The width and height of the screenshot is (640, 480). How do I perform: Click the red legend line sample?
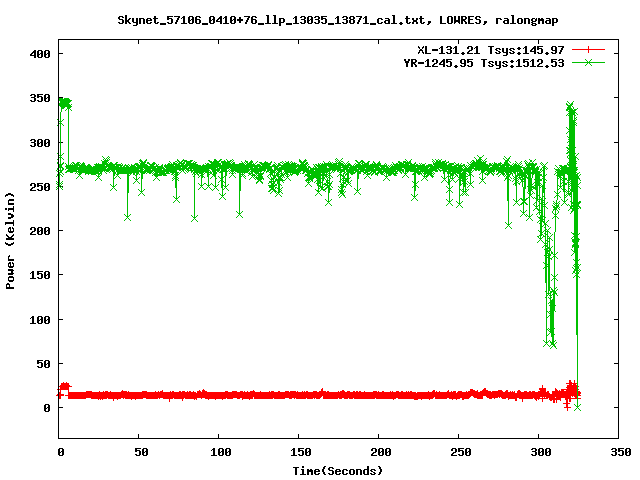tap(588, 50)
